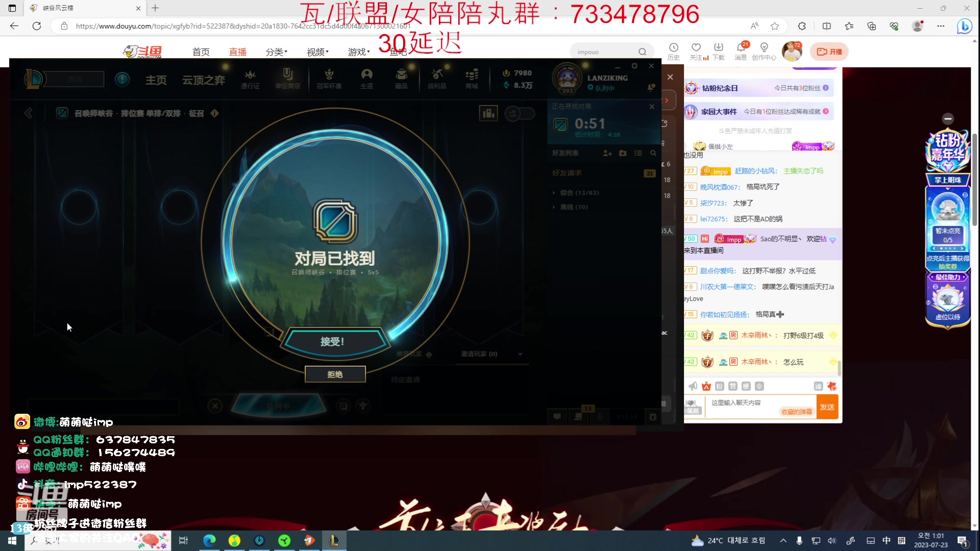The image size is (980, 551).
Task: Click the 接受! accept match button
Action: pos(335,341)
